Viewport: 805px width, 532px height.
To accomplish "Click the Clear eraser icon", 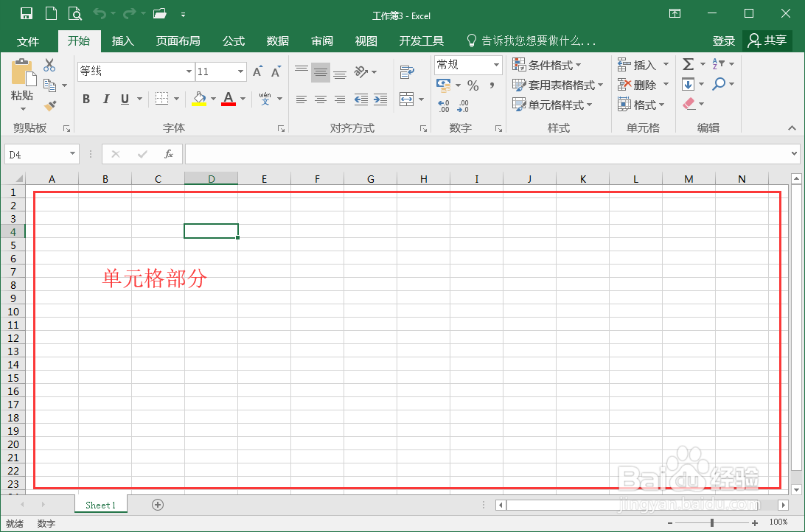I will [689, 104].
